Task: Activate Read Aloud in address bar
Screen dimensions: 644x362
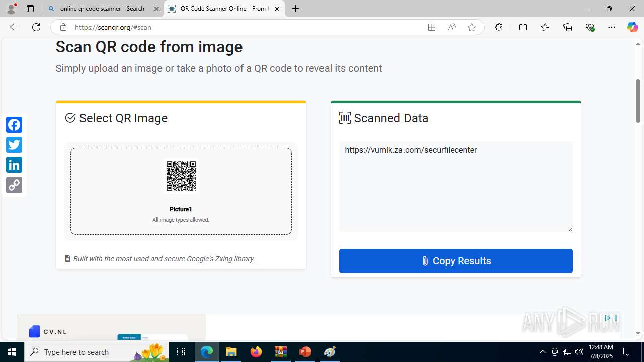Action: coord(452,27)
